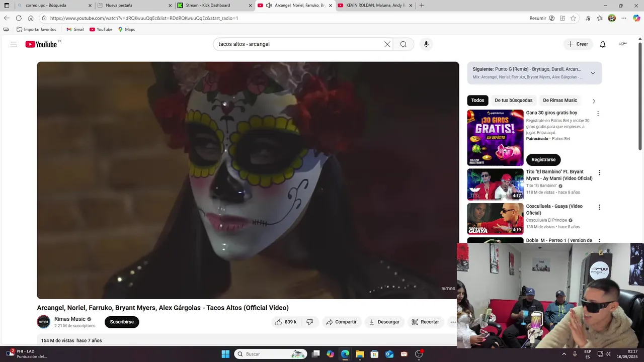Open the Rimas Music channel name link
This screenshot has height=362, width=644.
coord(70,319)
